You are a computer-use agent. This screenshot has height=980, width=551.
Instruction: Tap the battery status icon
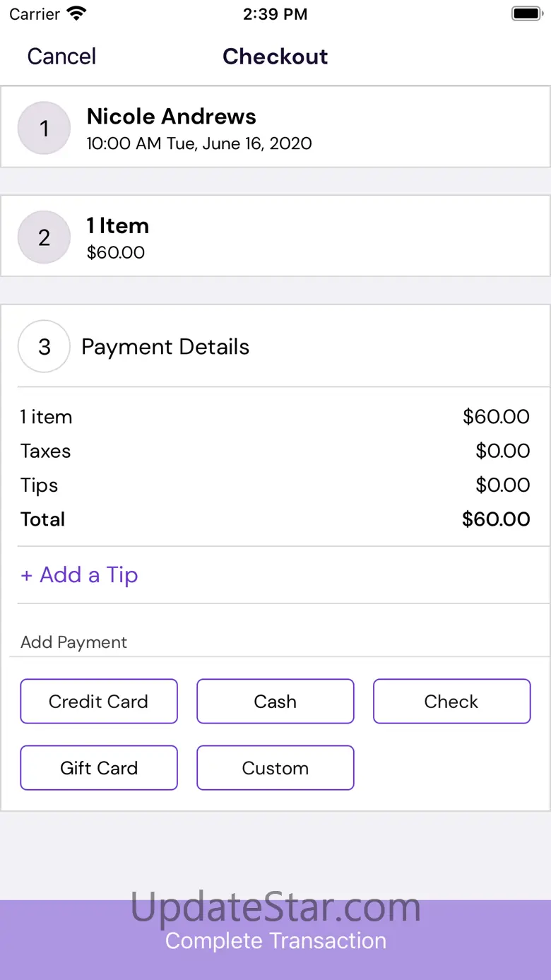click(x=526, y=13)
